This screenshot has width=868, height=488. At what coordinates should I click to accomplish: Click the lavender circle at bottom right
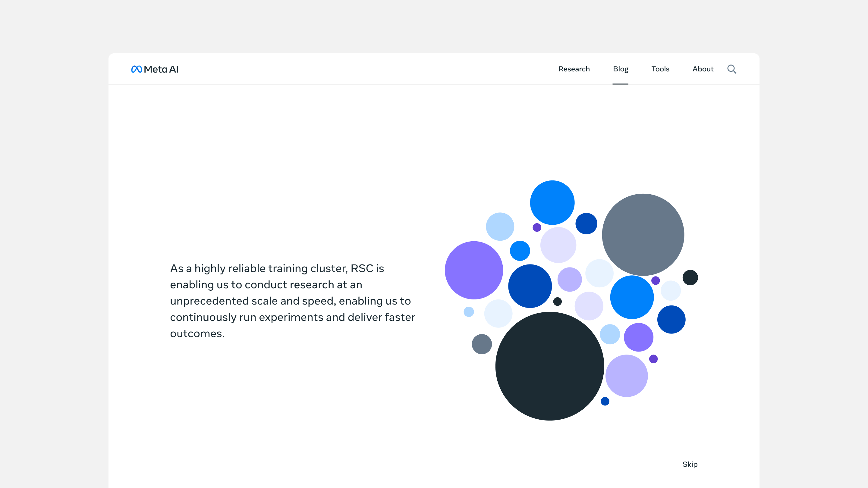pos(626,376)
